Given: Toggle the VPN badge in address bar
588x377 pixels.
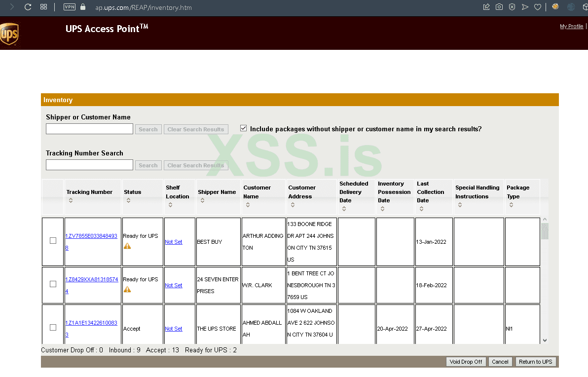Looking at the screenshot, I should click(70, 7).
